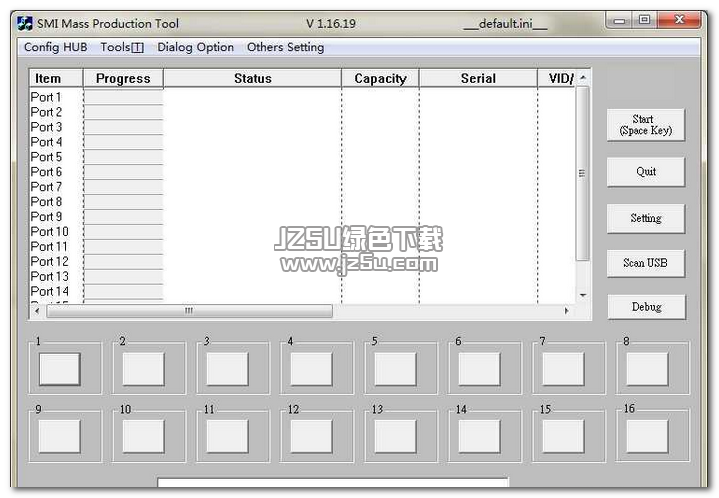
Task: Click the Scan USB button
Action: (646, 263)
